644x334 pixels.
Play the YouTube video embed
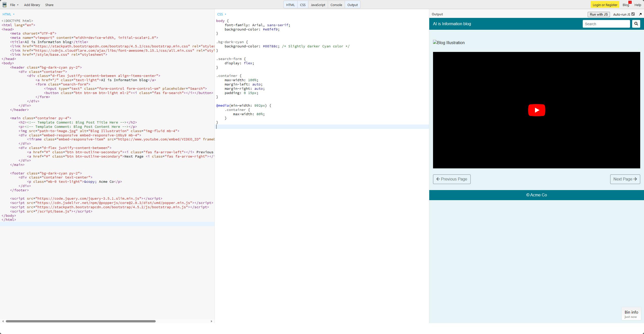pyautogui.click(x=536, y=110)
